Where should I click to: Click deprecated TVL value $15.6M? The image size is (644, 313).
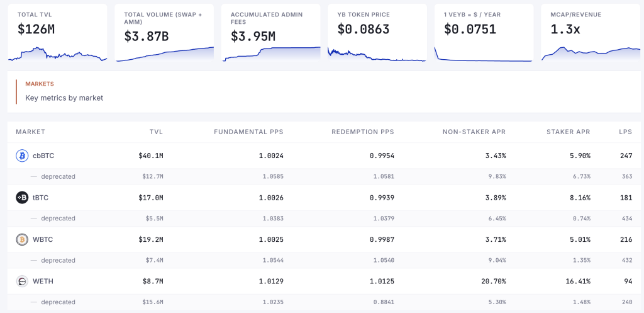[x=153, y=302]
